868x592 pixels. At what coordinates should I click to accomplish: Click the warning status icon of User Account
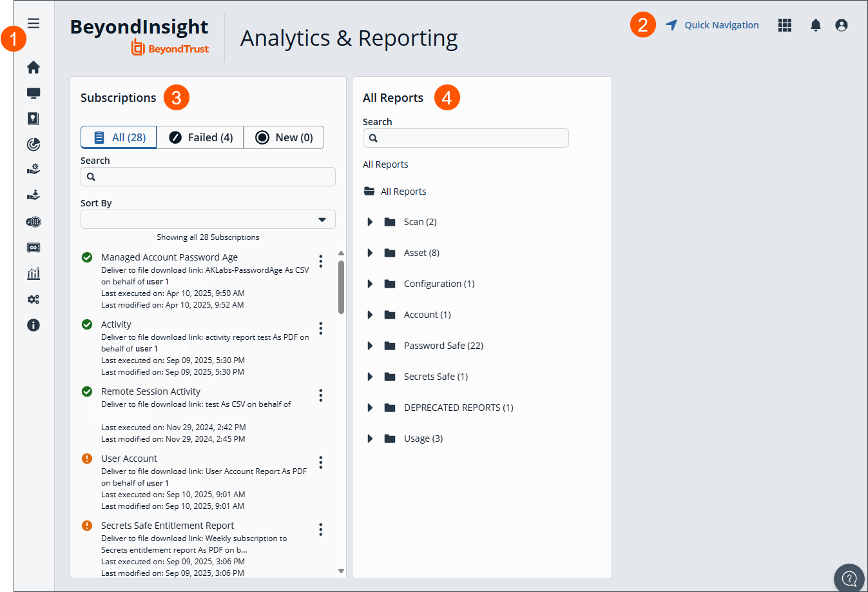pyautogui.click(x=87, y=459)
